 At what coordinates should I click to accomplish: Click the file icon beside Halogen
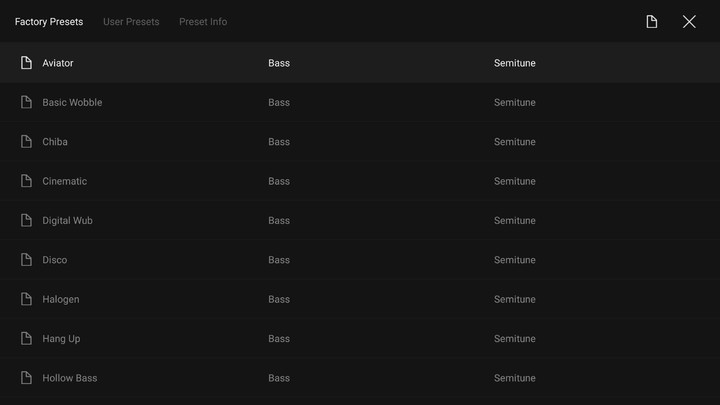27,299
